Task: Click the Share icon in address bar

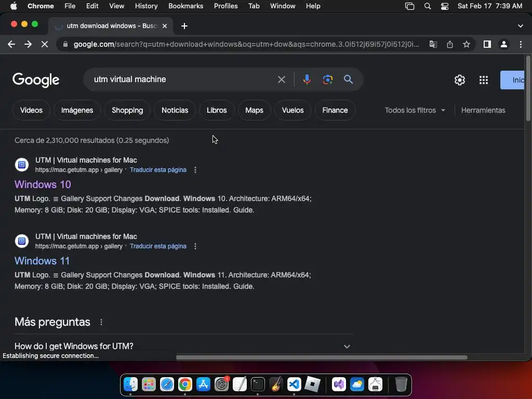Action: (450, 44)
